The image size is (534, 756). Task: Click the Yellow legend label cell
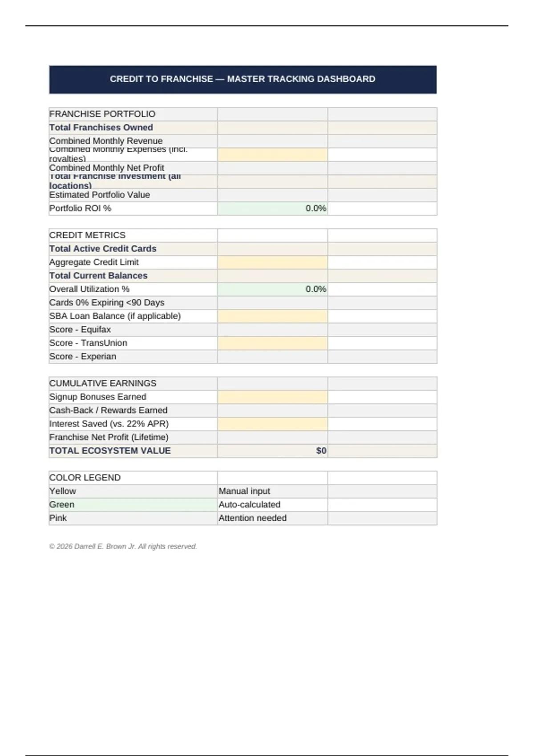pyautogui.click(x=133, y=491)
